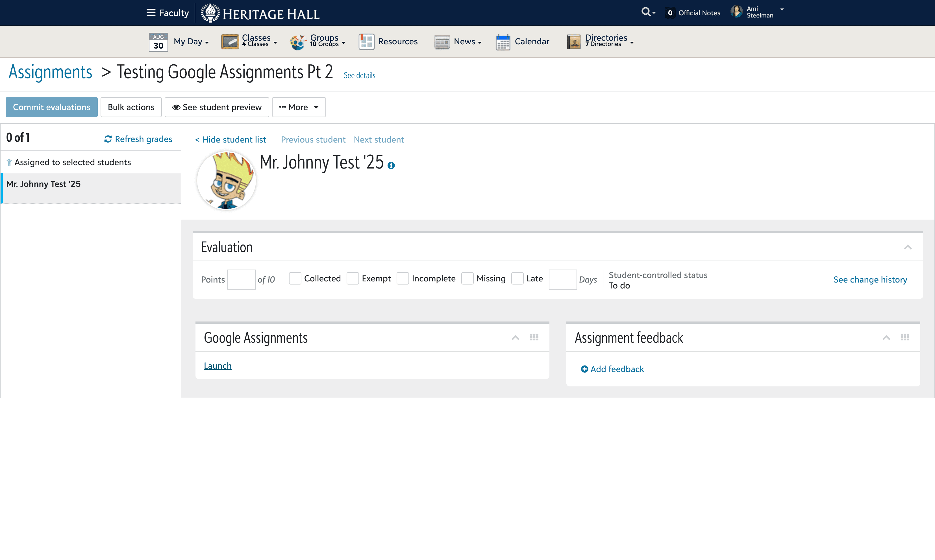Open the Directories menu

coord(601,41)
